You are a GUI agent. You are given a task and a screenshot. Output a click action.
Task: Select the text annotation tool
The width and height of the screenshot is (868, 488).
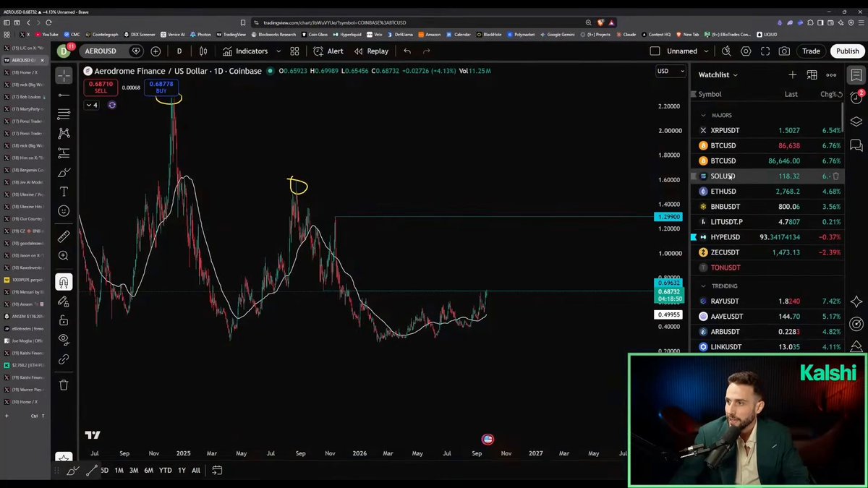[64, 192]
